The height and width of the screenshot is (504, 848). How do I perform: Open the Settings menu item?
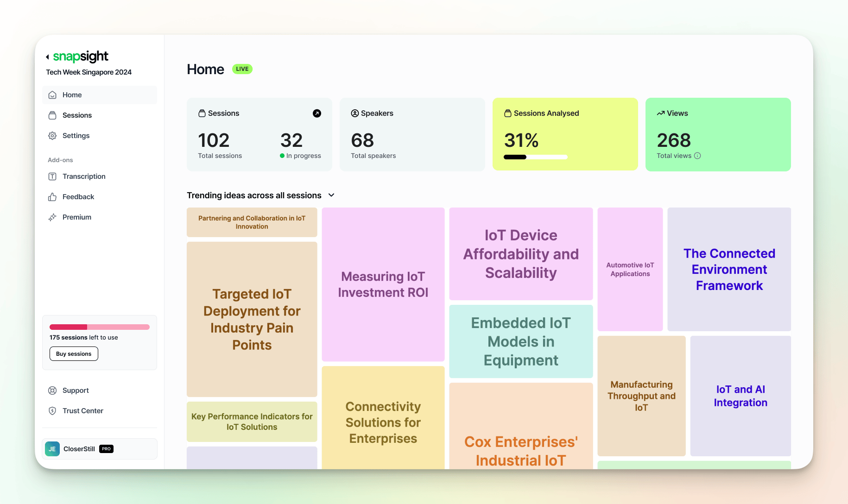click(x=76, y=135)
